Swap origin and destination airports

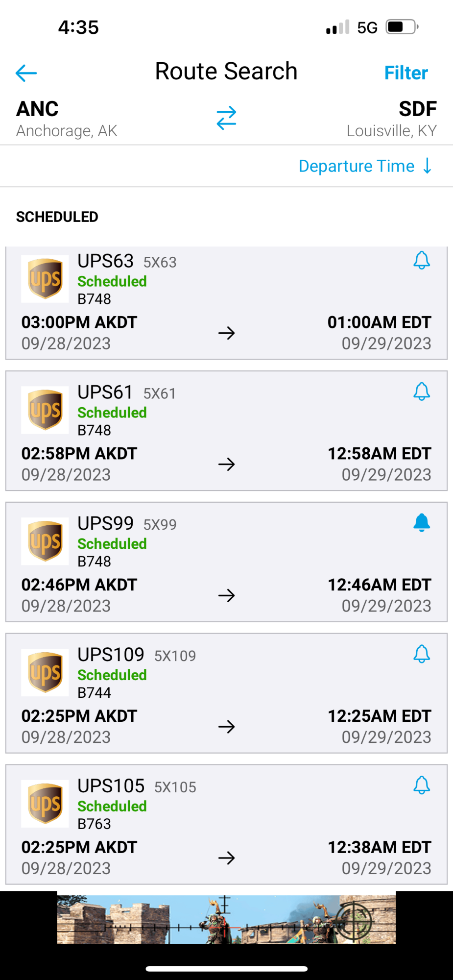pyautogui.click(x=226, y=118)
